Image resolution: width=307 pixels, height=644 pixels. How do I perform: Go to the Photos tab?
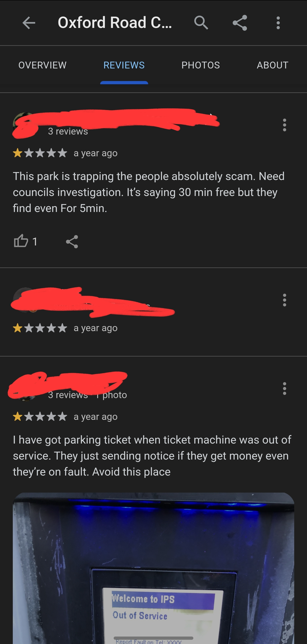[200, 65]
